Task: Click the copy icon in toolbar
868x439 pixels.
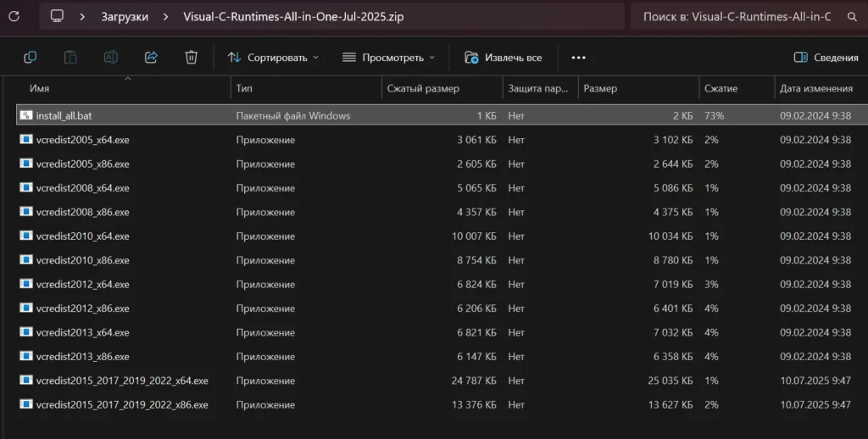Action: click(x=30, y=57)
